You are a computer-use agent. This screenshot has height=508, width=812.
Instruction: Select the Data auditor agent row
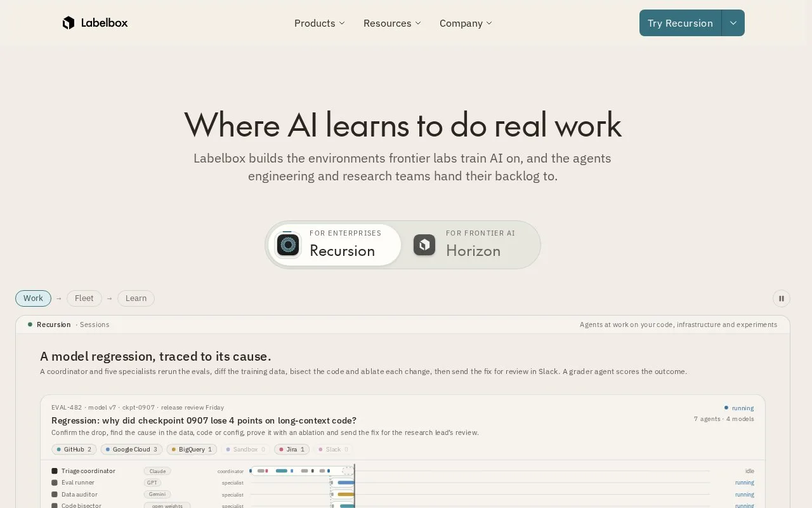tap(403, 494)
